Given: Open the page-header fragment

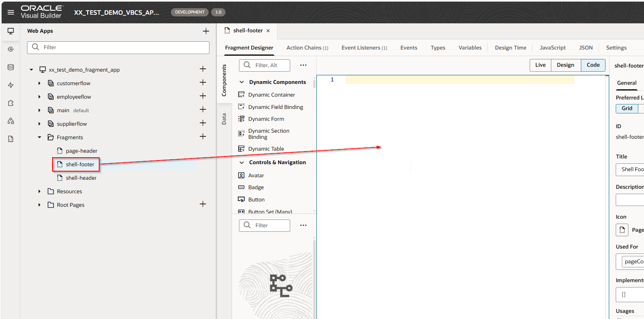Looking at the screenshot, I should click(x=81, y=151).
